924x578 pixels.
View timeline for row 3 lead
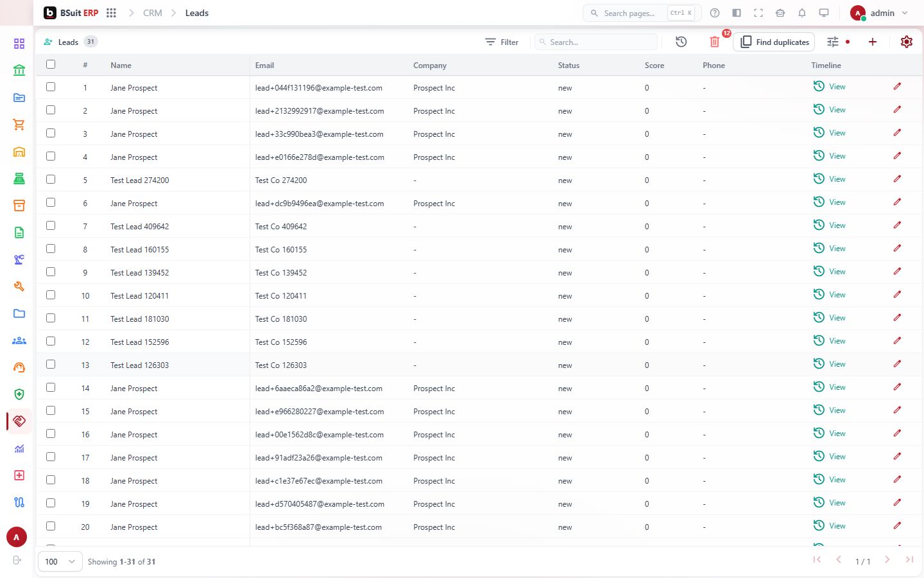829,133
